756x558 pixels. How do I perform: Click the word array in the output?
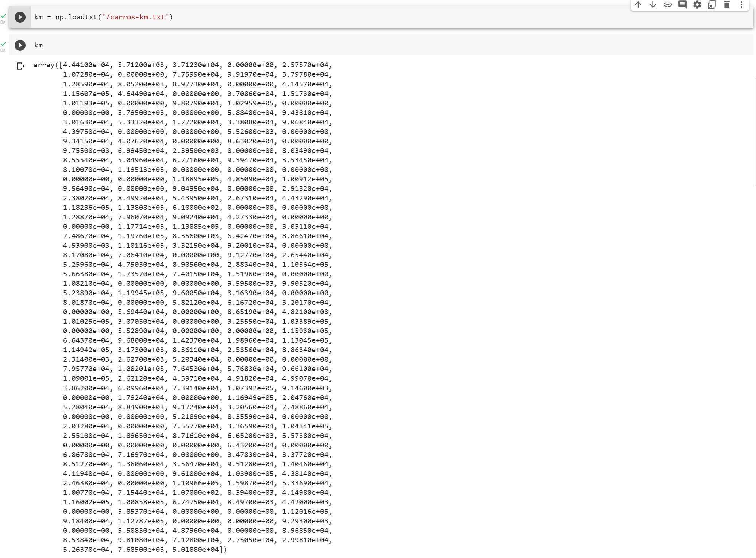click(x=44, y=65)
